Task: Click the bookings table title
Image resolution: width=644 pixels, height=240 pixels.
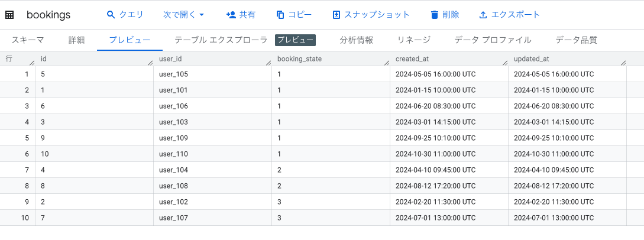Action: 48,15
